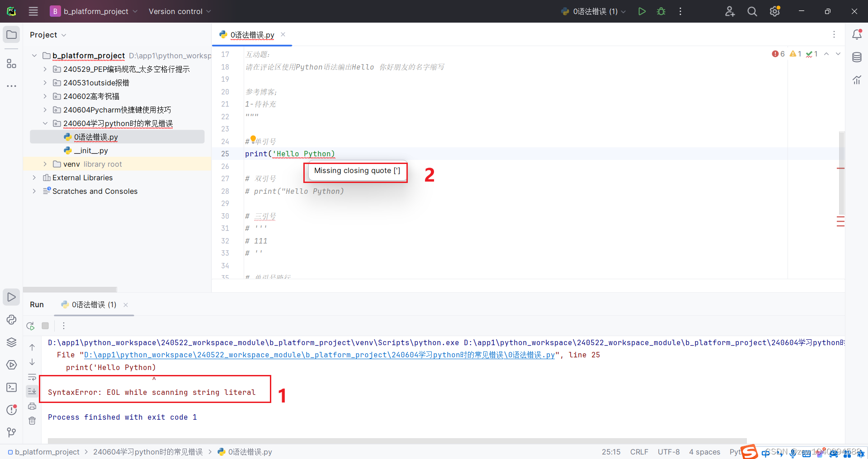This screenshot has width=868, height=459.
Task: Stop the running process button
Action: [45, 326]
